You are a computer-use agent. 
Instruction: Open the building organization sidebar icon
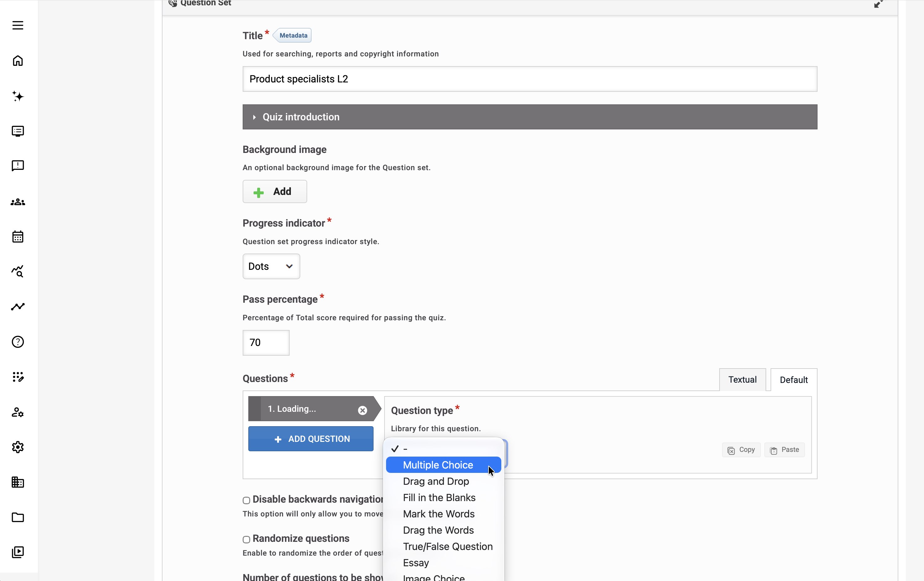coord(18,482)
